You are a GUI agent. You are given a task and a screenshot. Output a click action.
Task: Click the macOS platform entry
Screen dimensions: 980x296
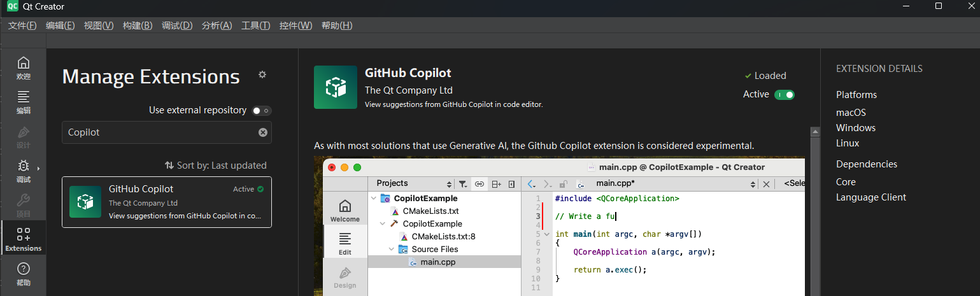pyautogui.click(x=851, y=112)
